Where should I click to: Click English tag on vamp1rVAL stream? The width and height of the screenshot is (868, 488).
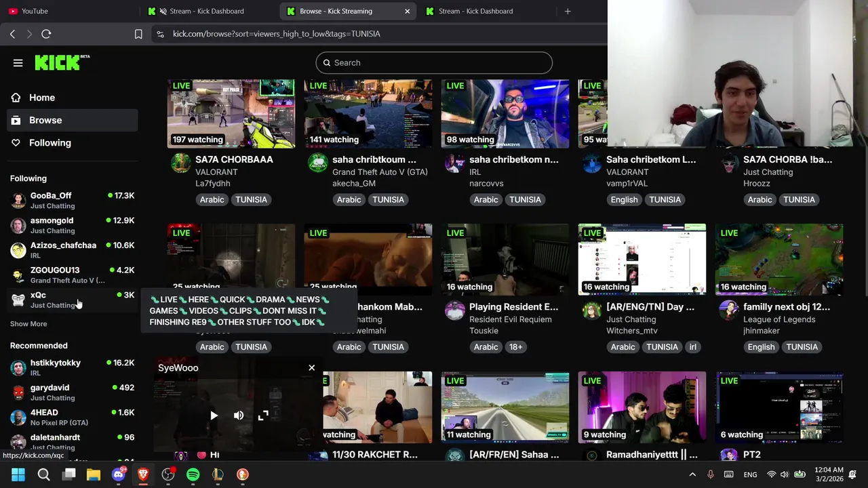(x=625, y=200)
